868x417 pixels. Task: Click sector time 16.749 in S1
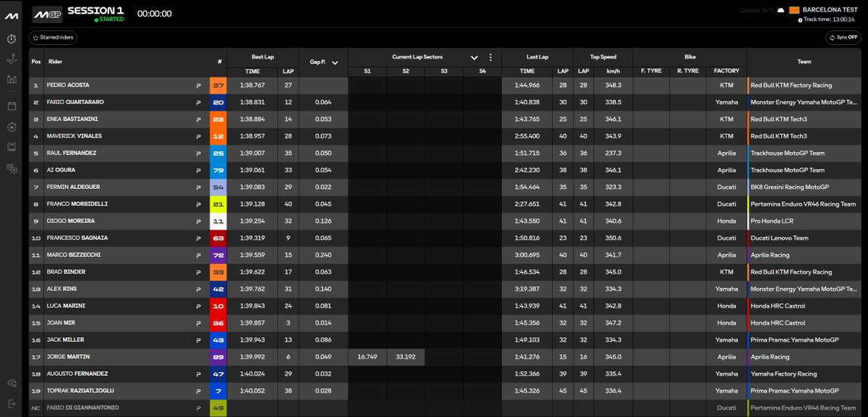[367, 357]
